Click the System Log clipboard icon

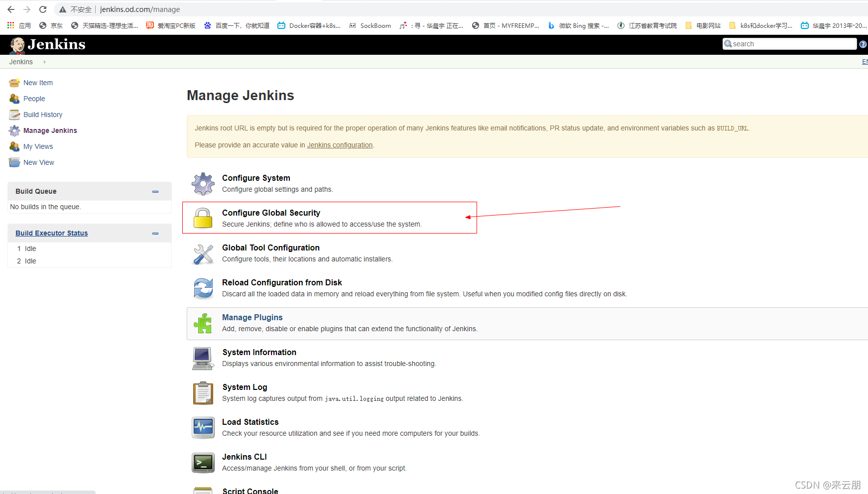203,393
